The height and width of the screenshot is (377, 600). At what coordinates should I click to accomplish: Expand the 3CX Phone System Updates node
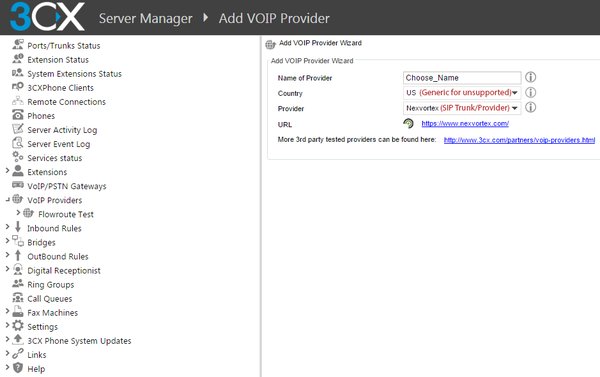[7, 339]
